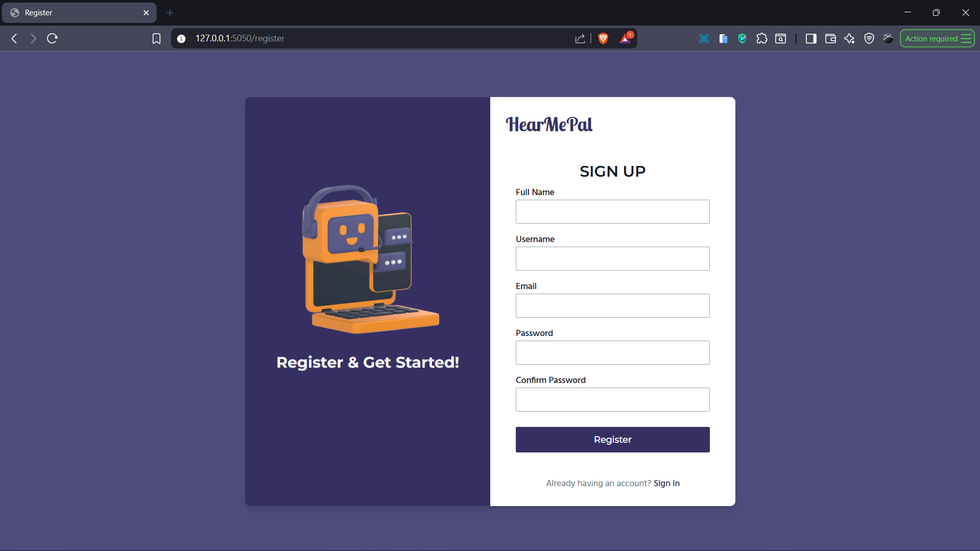Screen dimensions: 980x551
Task: Open the Action required menu button
Action: pos(937,38)
